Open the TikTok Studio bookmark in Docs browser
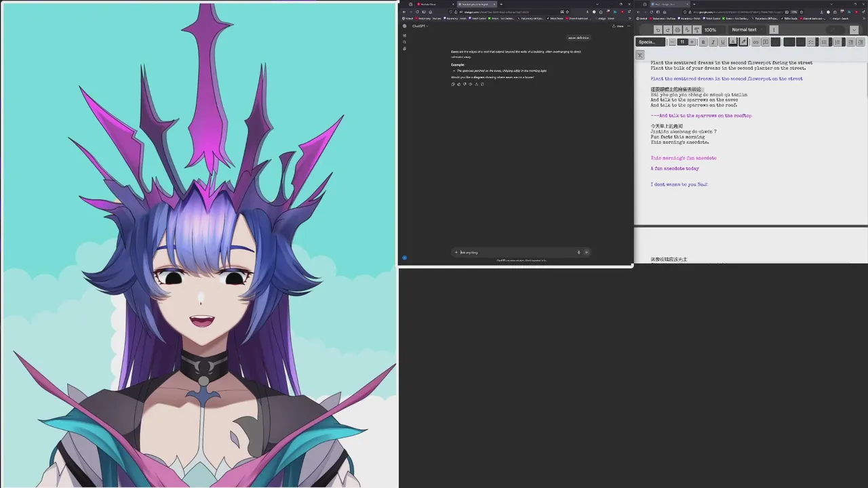Screen dimensions: 868x488 (789, 18)
